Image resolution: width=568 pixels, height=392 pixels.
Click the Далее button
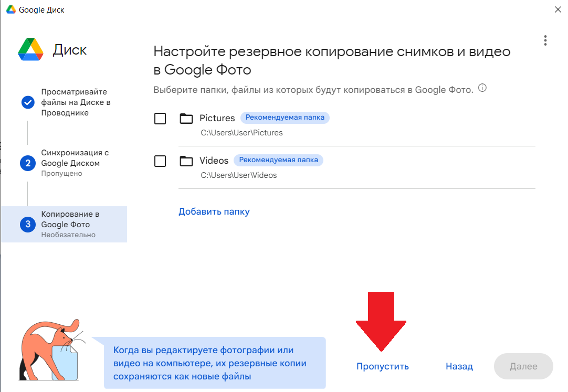523,366
